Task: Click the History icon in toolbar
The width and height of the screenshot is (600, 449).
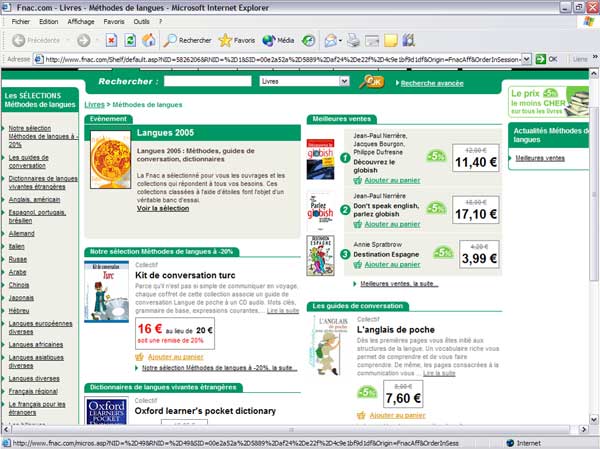Action: pyautogui.click(x=308, y=40)
